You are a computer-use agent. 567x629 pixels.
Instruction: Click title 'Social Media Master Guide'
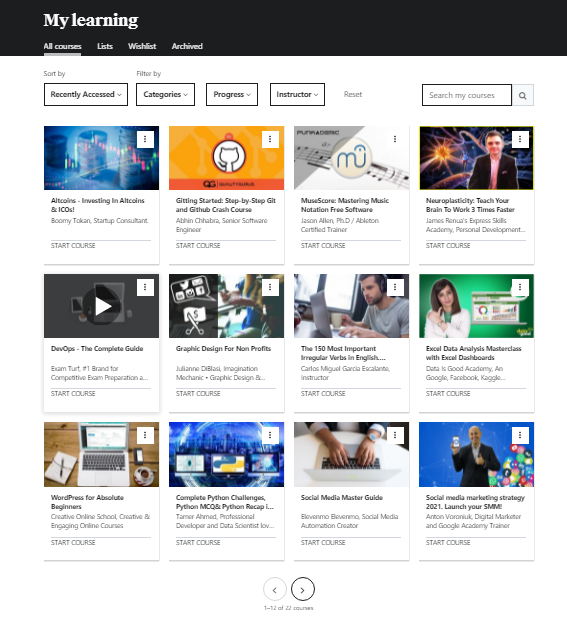point(342,497)
